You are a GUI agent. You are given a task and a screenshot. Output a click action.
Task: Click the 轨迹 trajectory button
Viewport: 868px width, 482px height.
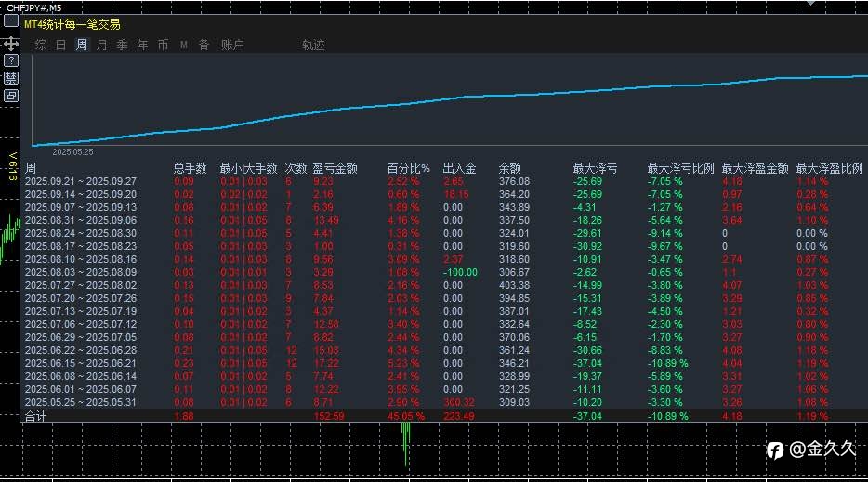[313, 45]
